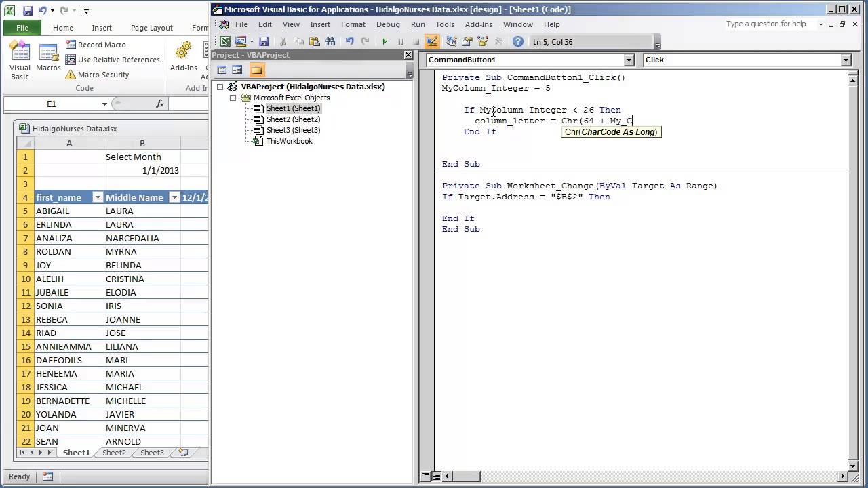
Task: Click View Object icon in Project panel
Action: click(237, 70)
